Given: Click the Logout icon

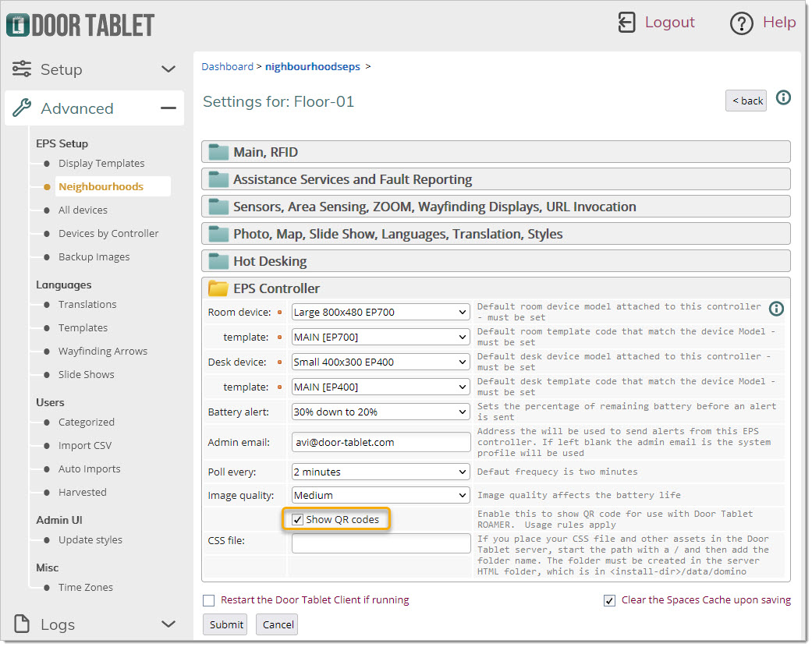Looking at the screenshot, I should pyautogui.click(x=626, y=23).
